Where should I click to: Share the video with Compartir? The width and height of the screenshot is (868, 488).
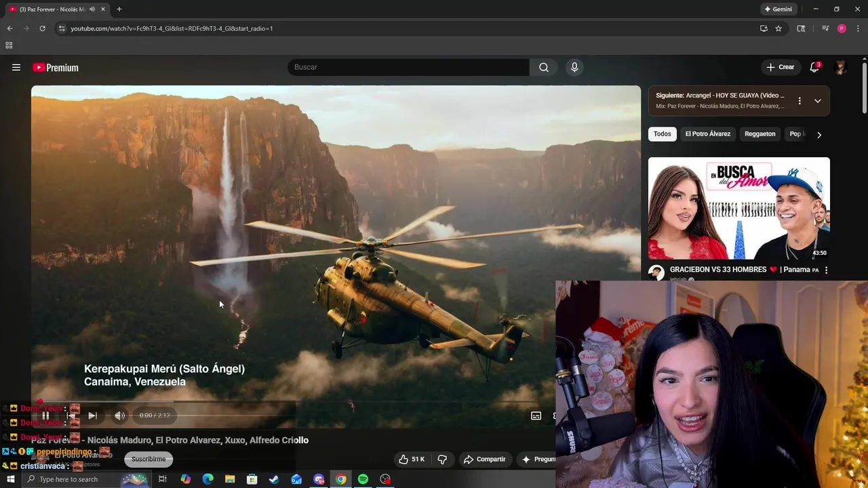click(484, 459)
